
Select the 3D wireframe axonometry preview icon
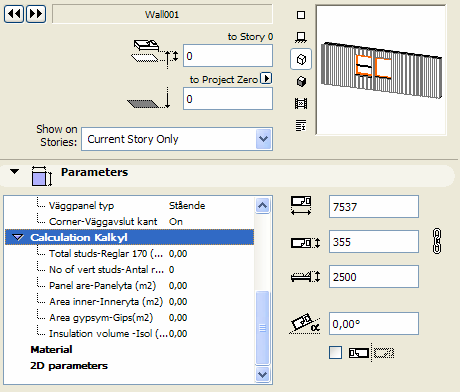[301, 59]
